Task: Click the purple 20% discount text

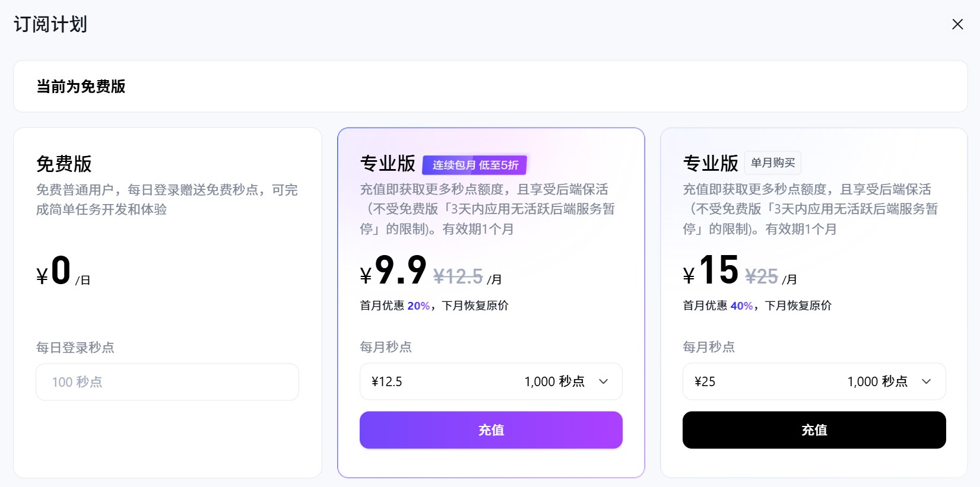Action: coord(420,305)
